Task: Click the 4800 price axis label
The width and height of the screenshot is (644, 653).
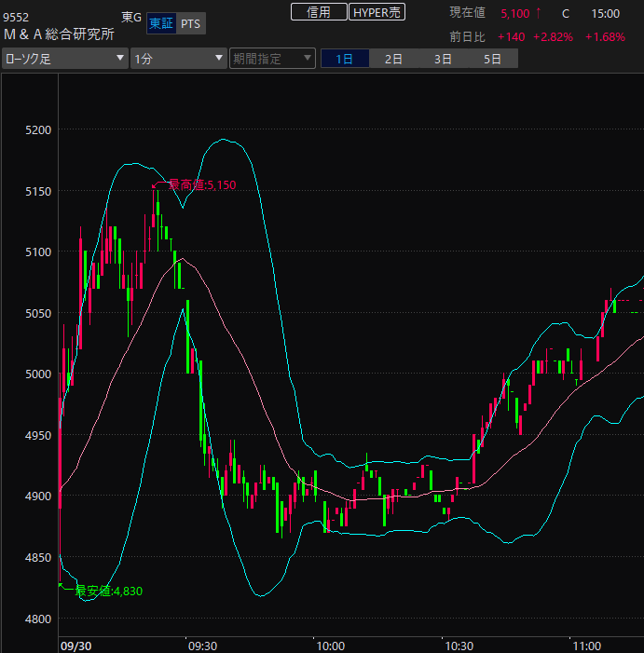Action: pyautogui.click(x=38, y=619)
